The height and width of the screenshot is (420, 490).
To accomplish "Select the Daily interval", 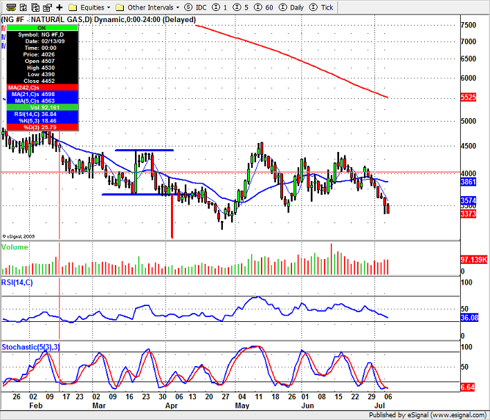I will pyautogui.click(x=291, y=7).
